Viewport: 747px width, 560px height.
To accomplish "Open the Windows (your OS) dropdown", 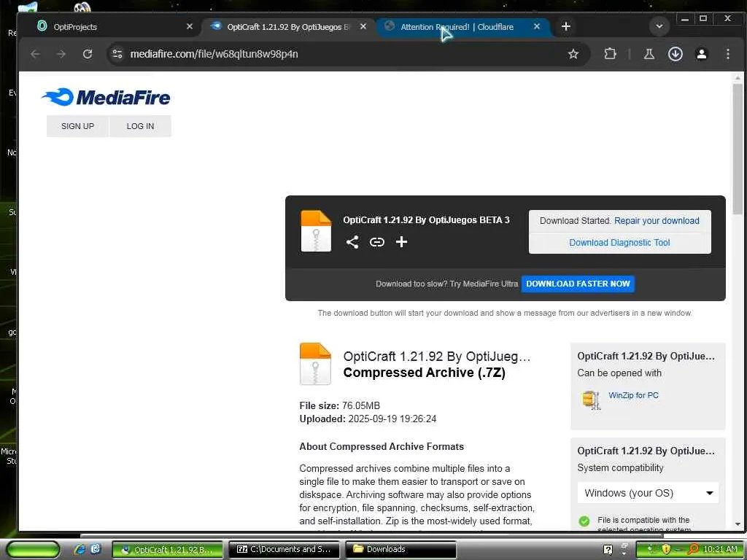I will coord(648,493).
